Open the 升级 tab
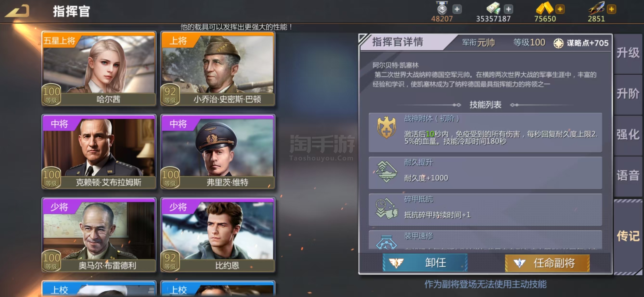The width and height of the screenshot is (644, 297). (628, 53)
